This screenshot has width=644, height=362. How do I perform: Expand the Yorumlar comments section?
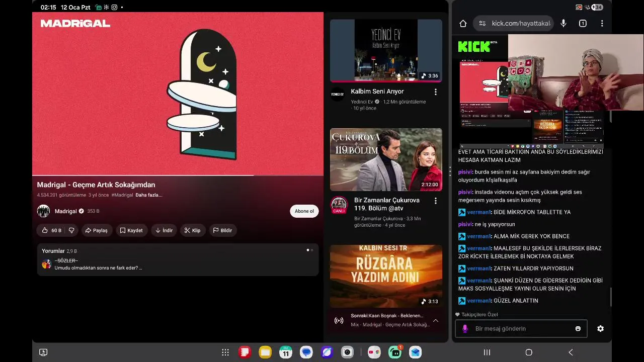[x=178, y=259]
